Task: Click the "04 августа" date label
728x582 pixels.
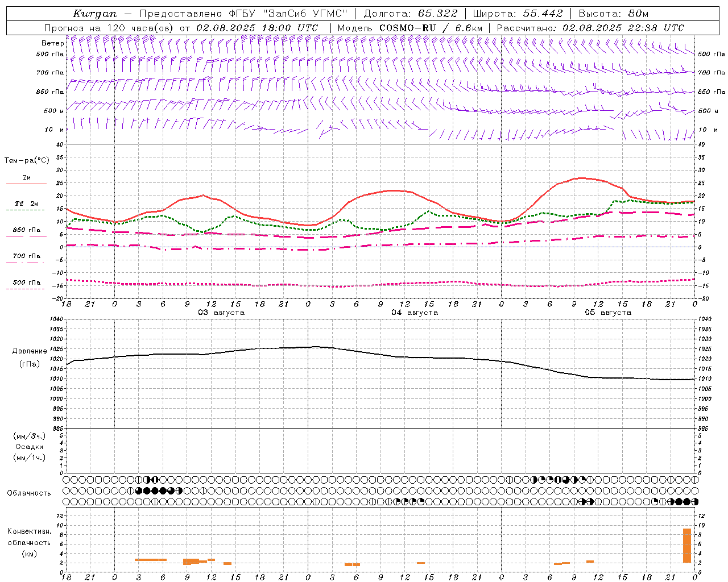Action: (x=415, y=313)
